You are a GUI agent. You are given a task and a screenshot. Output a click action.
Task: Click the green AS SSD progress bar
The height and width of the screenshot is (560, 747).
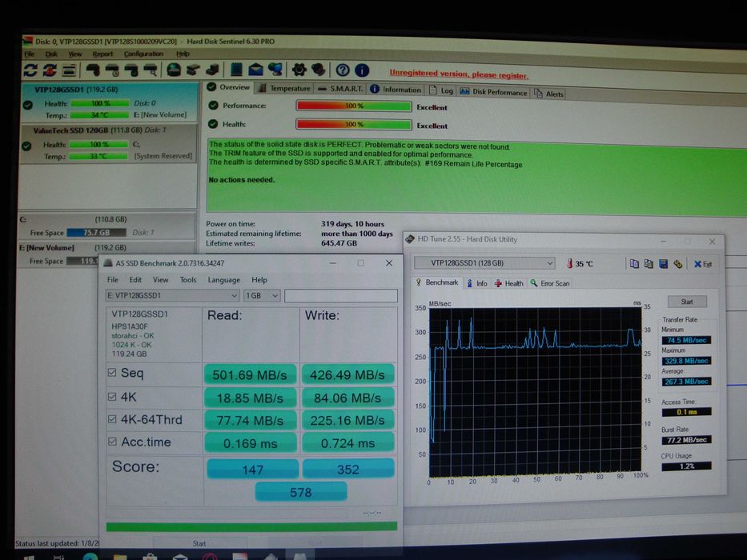tap(251, 526)
